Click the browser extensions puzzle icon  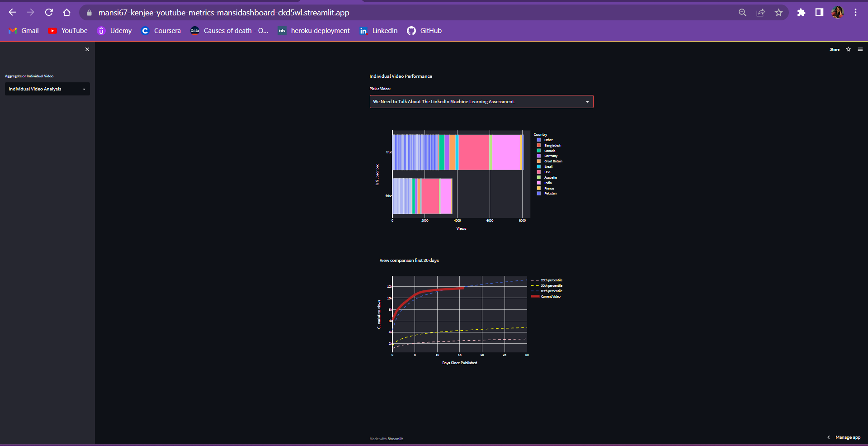(801, 12)
